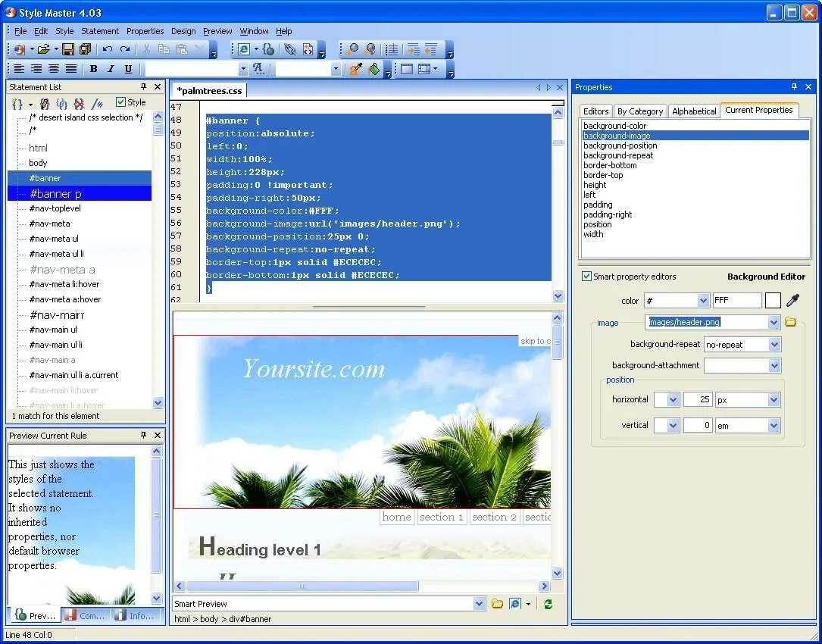Click the new statement braces icon in Statement List
The image size is (822, 644).
(x=17, y=103)
